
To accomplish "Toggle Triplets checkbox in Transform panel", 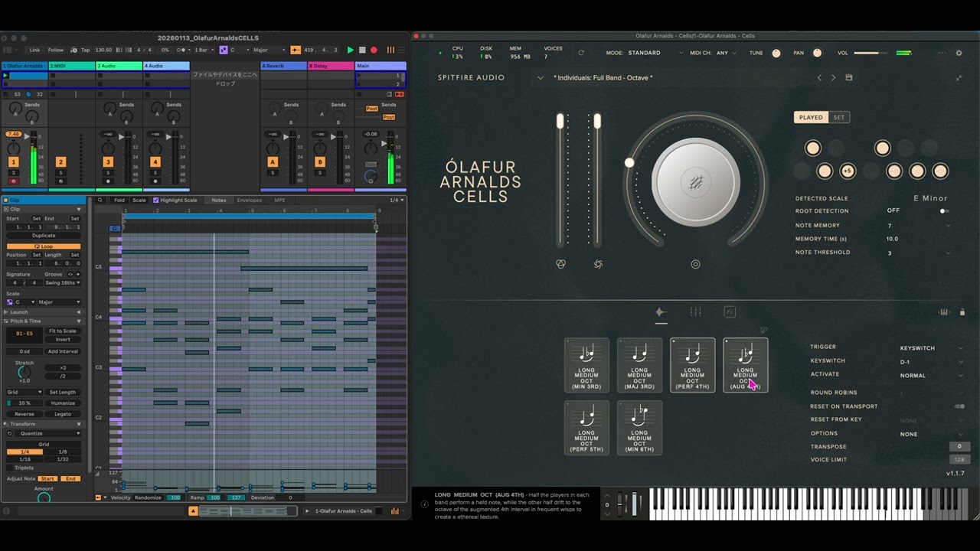I will tap(11, 468).
